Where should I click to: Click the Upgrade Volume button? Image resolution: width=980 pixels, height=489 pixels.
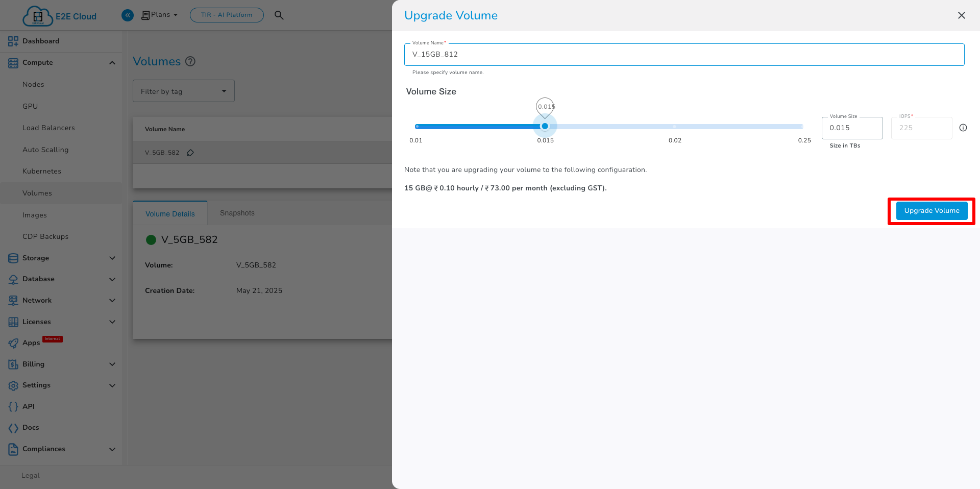tap(932, 211)
